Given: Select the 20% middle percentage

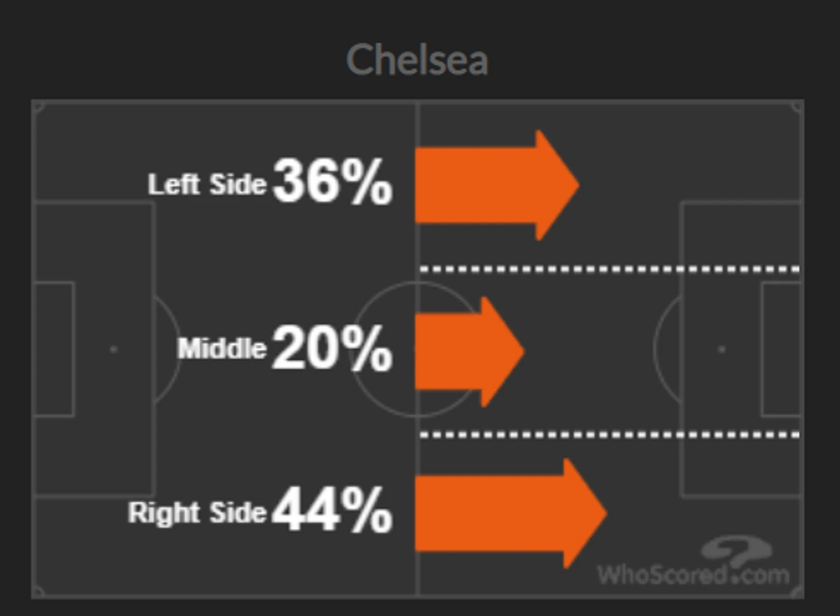Looking at the screenshot, I should (x=333, y=347).
